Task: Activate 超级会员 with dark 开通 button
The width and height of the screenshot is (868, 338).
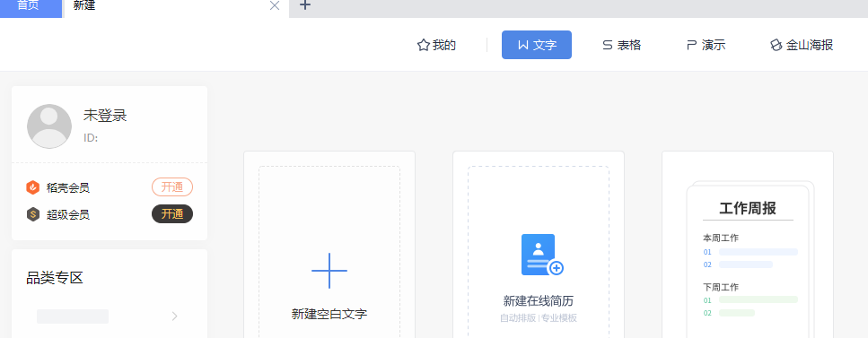Action: (172, 213)
